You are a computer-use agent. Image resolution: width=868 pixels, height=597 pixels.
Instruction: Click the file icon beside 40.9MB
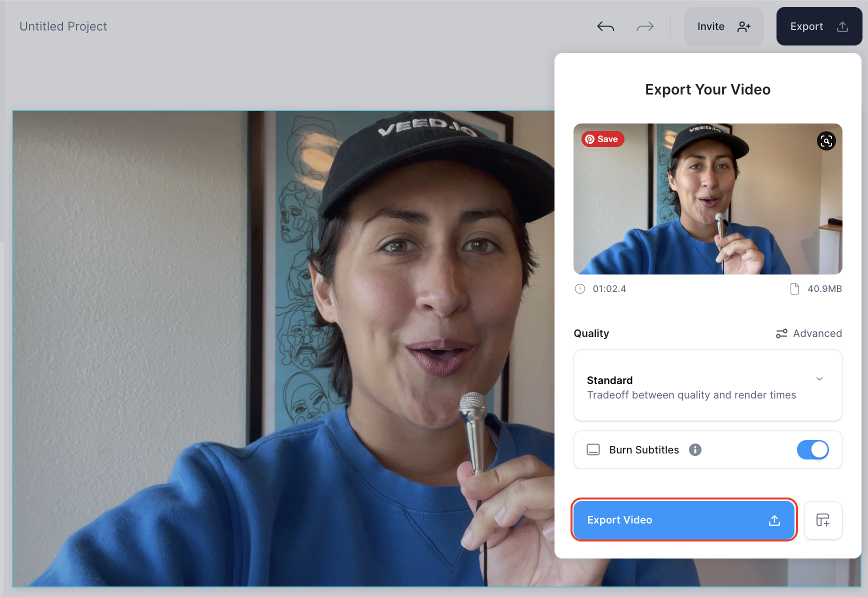click(794, 288)
